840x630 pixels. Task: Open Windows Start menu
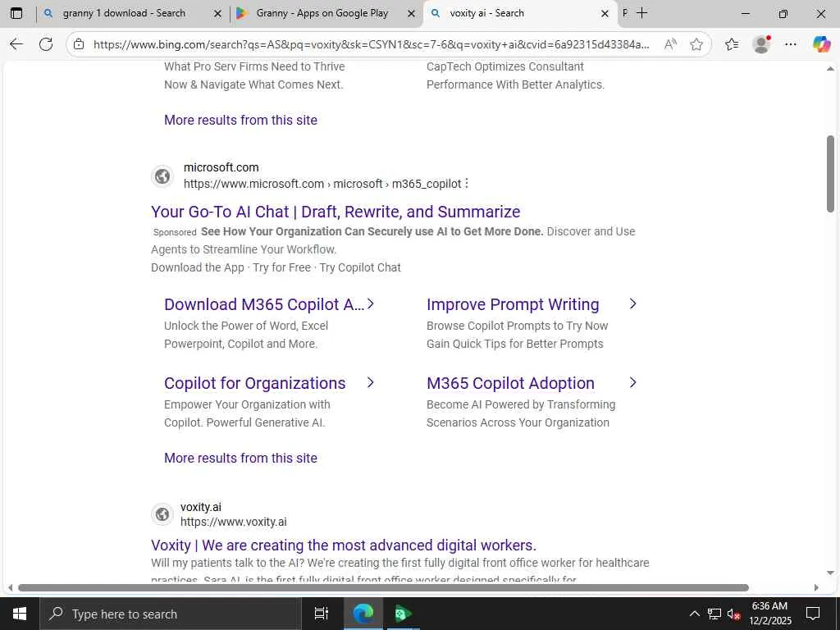point(20,614)
